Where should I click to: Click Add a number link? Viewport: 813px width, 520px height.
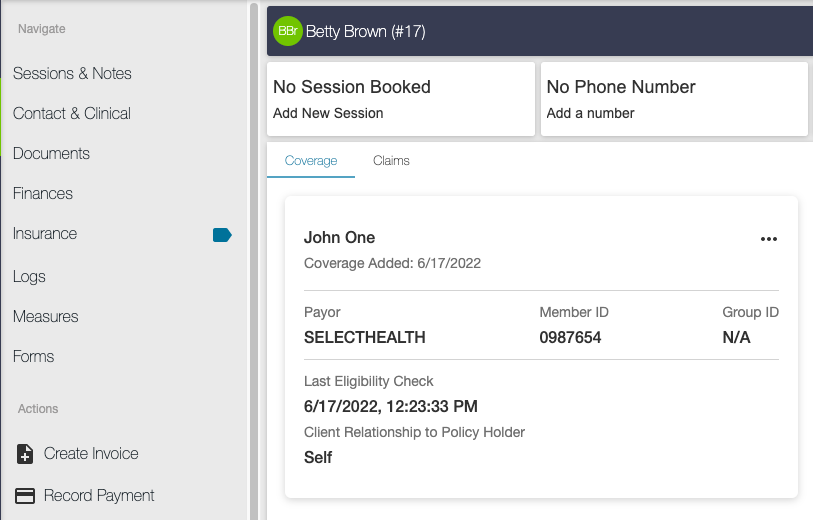[x=590, y=114]
